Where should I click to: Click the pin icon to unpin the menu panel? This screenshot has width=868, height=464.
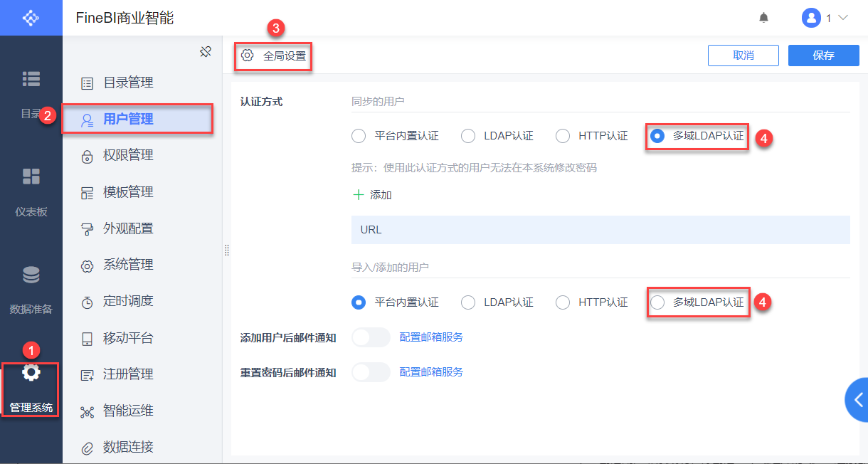(x=206, y=51)
